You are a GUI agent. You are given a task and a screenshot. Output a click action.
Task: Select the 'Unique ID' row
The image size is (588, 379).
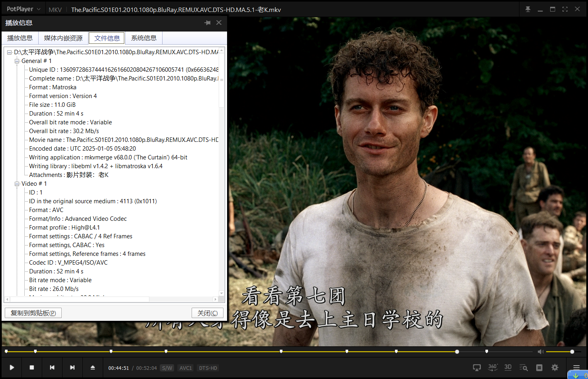(x=123, y=70)
